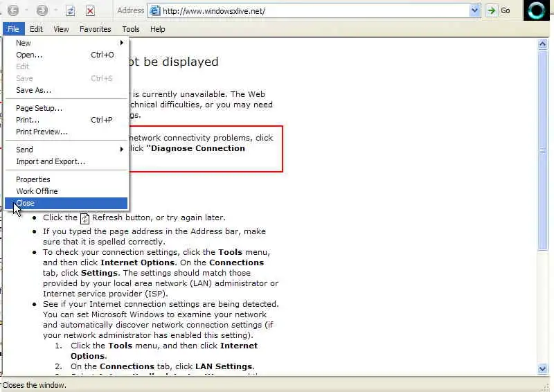This screenshot has height=392, width=554.
Task: Click the File menu
Action: click(13, 29)
